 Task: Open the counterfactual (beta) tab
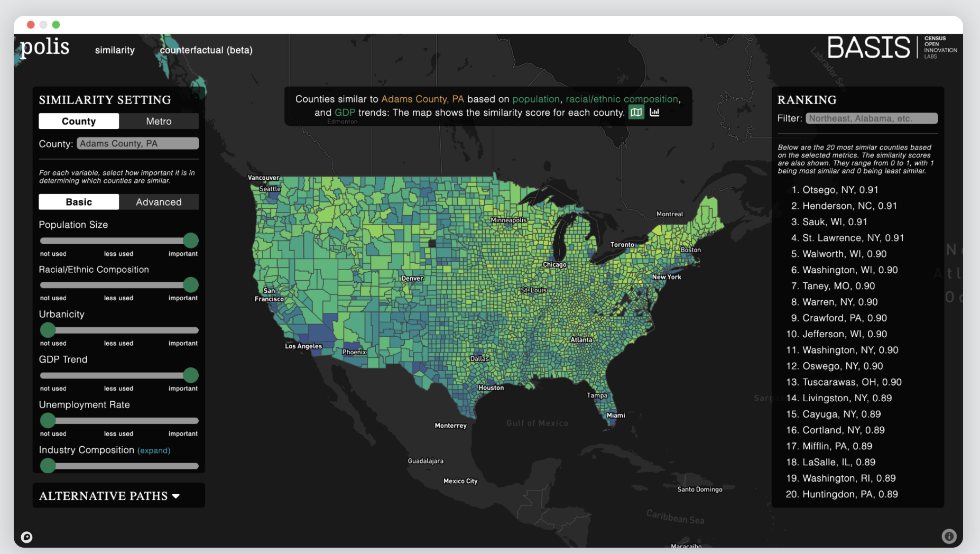[x=206, y=50]
